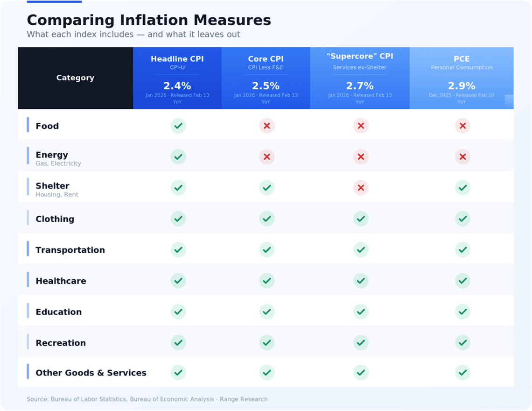Click the Energy red X under PCE
Viewport: 532px width, 411px height.
tap(462, 157)
